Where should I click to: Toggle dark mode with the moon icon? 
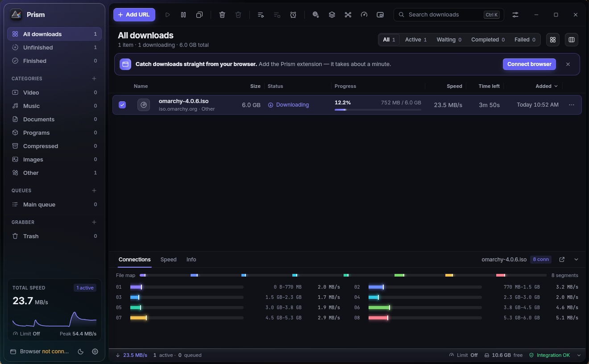(x=81, y=352)
